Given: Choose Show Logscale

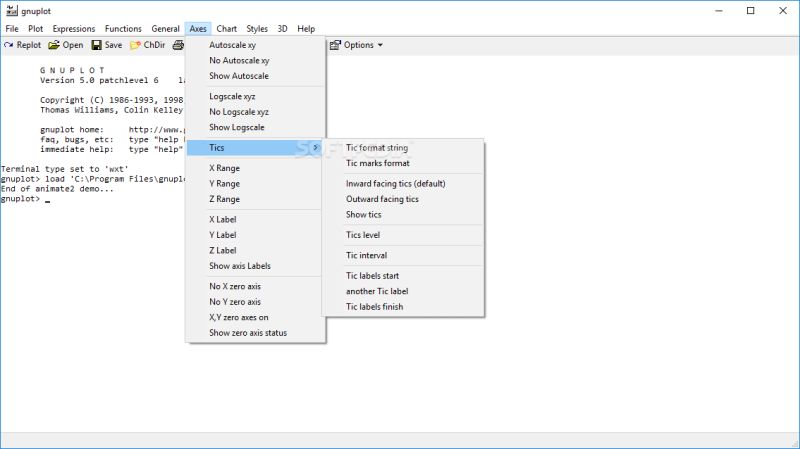Looking at the screenshot, I should [256, 127].
